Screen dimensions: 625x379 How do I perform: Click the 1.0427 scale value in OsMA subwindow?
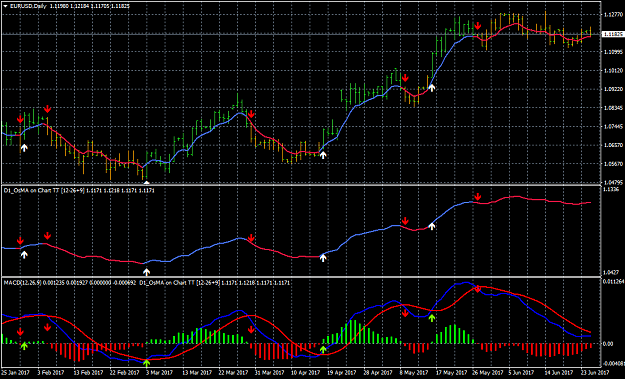[x=611, y=273]
